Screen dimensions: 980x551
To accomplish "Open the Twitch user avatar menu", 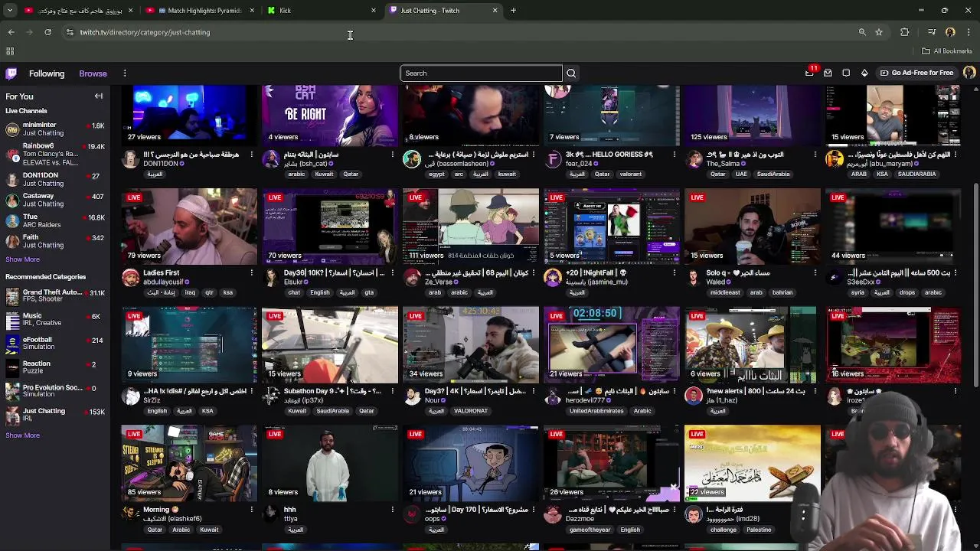I will [969, 73].
